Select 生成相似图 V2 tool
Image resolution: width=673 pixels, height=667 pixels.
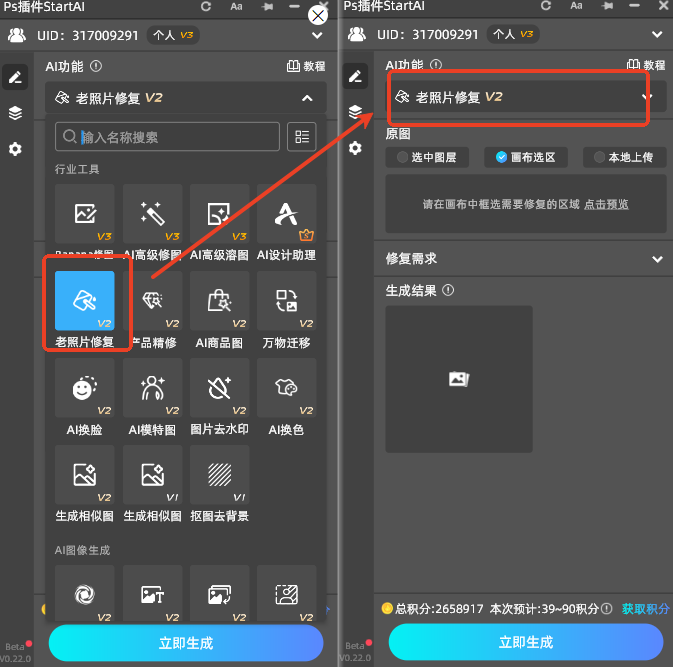85,475
